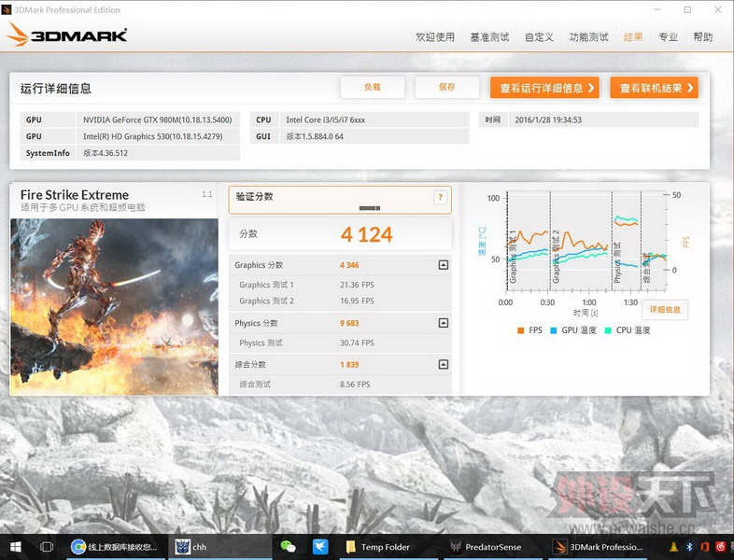Click Graphics score value 4 346

(349, 265)
